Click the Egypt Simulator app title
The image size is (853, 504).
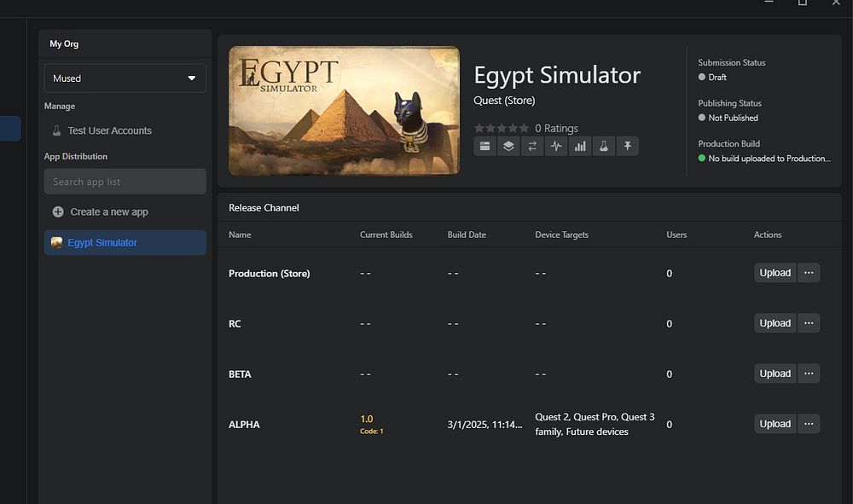pos(557,75)
